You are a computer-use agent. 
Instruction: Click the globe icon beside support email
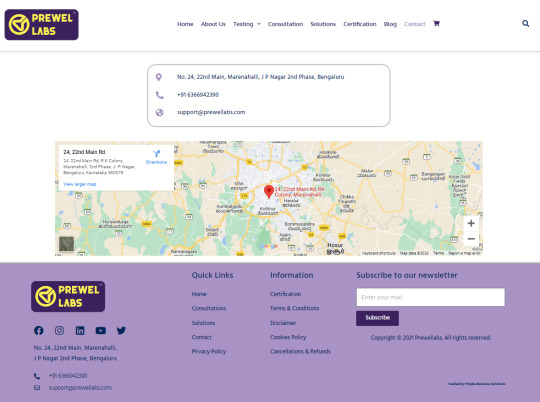[x=159, y=112]
